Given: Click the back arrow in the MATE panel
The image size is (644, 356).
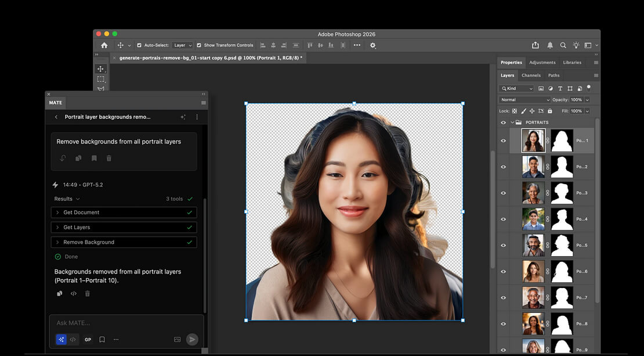Looking at the screenshot, I should [56, 117].
